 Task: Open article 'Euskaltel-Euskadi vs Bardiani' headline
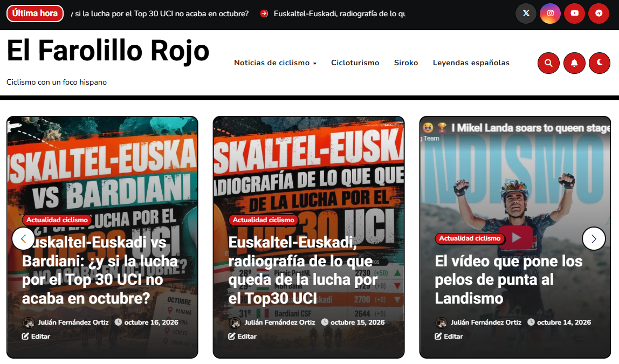tap(101, 270)
